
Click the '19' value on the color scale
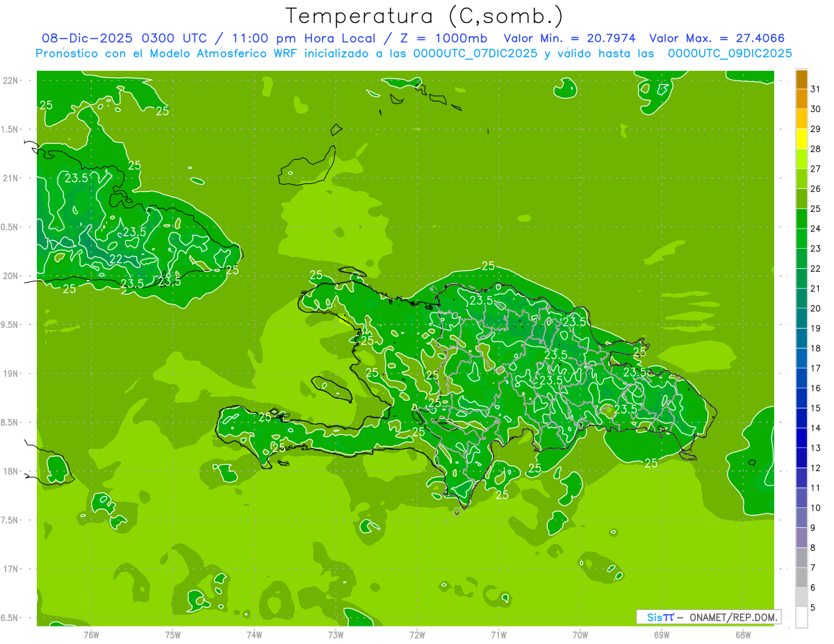(816, 329)
